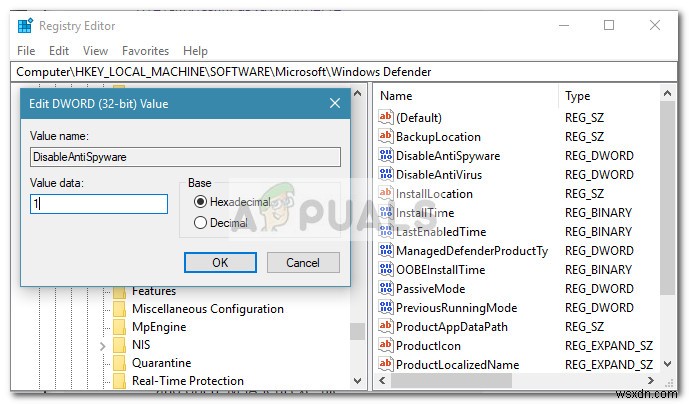
Task: Click the PreviousRunningMode DWORD icon
Action: pyautogui.click(x=385, y=307)
